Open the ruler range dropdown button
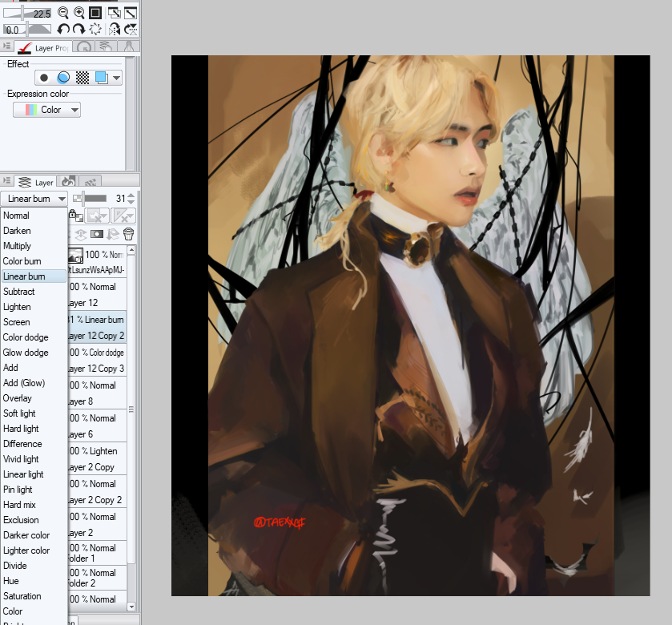The image size is (672, 625). [x=123, y=216]
